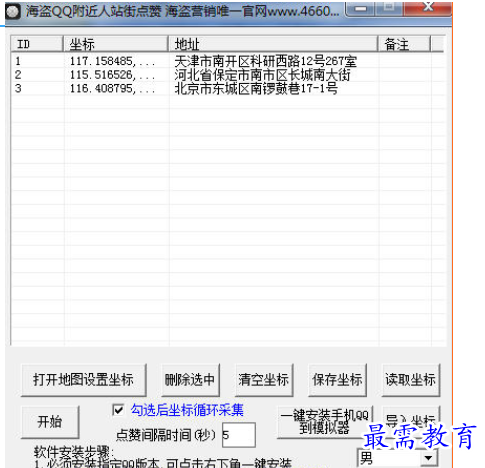Sort by the ID column header
This screenshot has height=468, width=485.
click(37, 44)
